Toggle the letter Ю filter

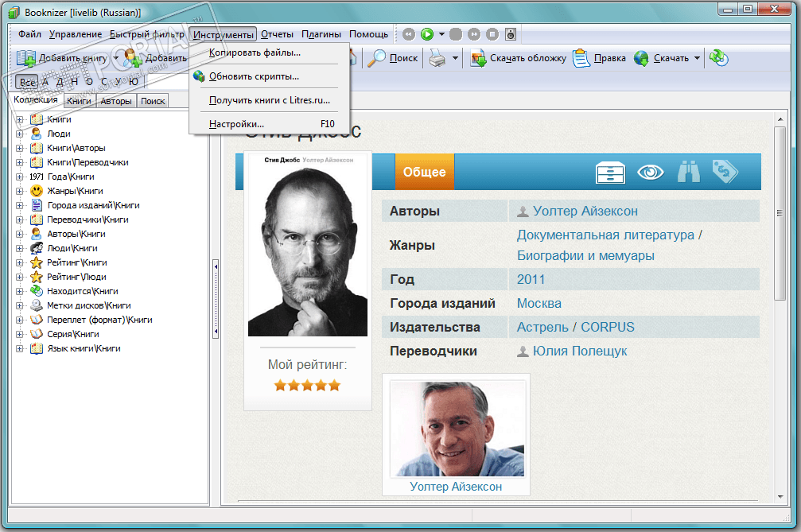[x=134, y=82]
